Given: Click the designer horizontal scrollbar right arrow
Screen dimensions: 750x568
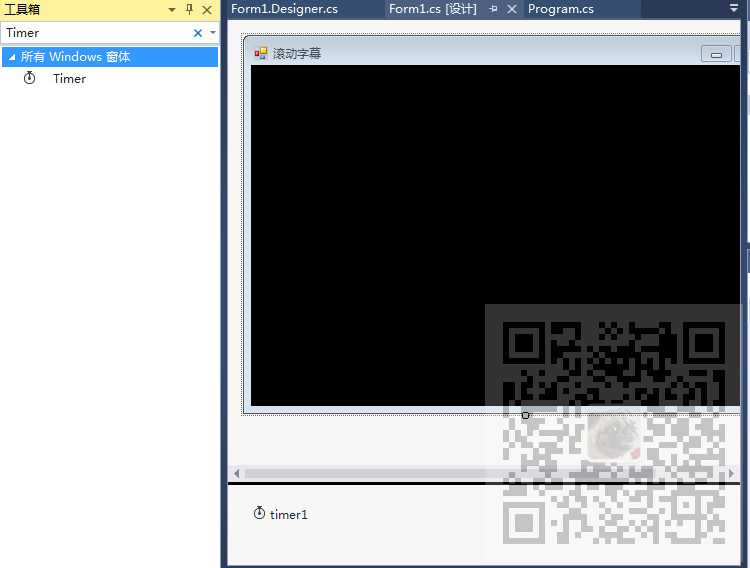Looking at the screenshot, I should pyautogui.click(x=731, y=473).
